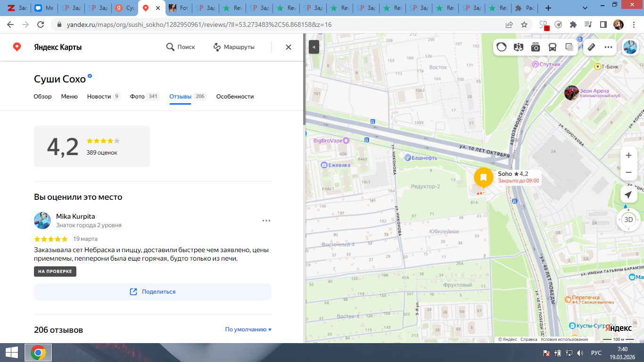Go back with the browser back arrow
Image resolution: width=644 pixels, height=362 pixels.
click(10, 25)
